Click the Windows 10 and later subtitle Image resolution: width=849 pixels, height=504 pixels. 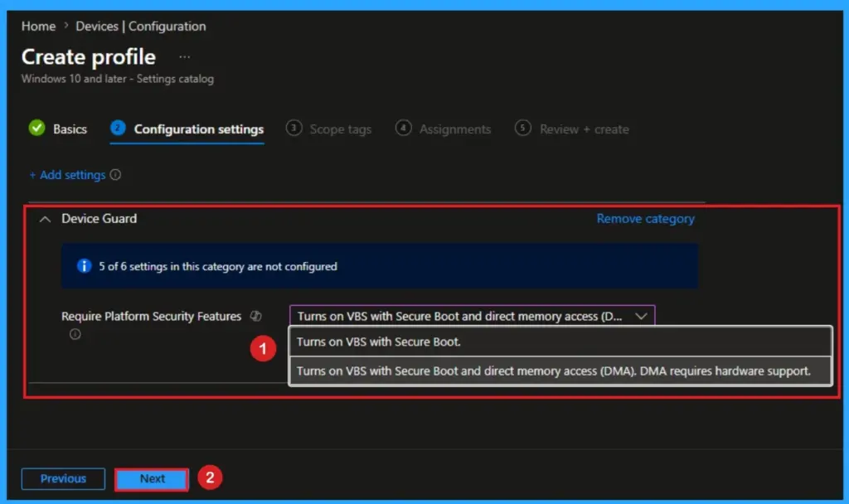118,79
